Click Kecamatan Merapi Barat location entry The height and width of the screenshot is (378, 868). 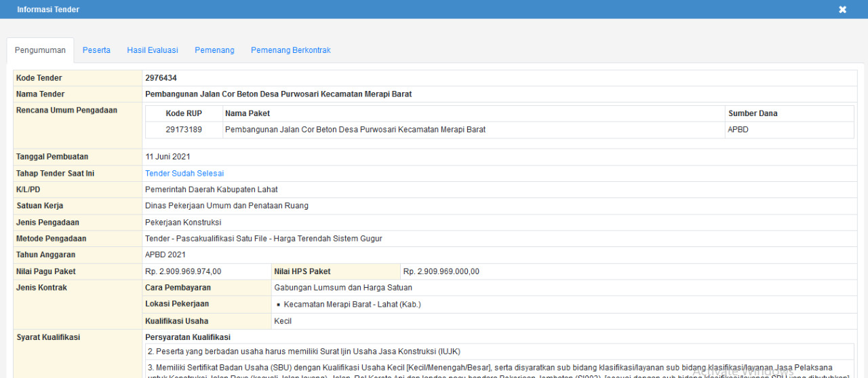click(x=352, y=305)
